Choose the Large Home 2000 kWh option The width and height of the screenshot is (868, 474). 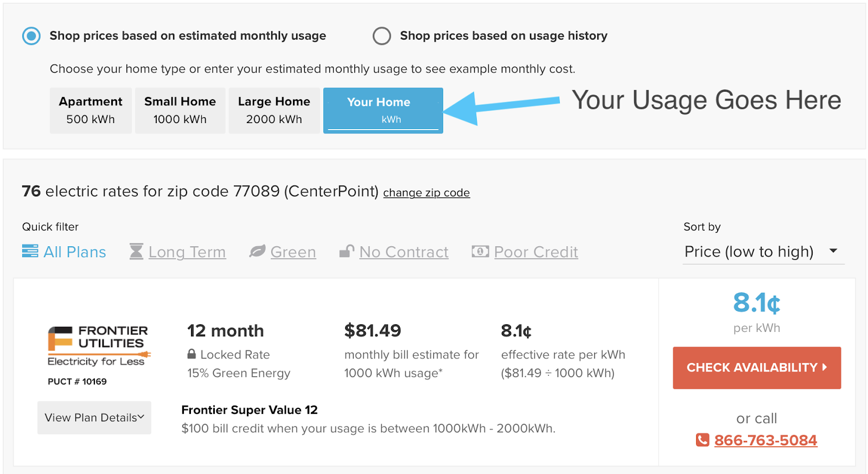tap(274, 111)
